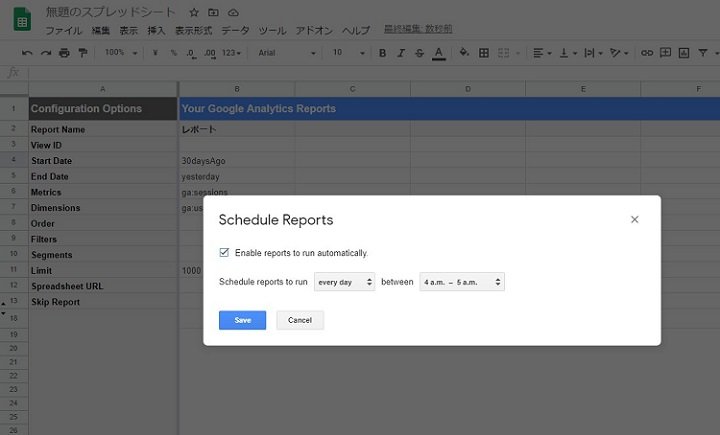
Task: Open the ヘルプ menu
Action: click(x=356, y=30)
